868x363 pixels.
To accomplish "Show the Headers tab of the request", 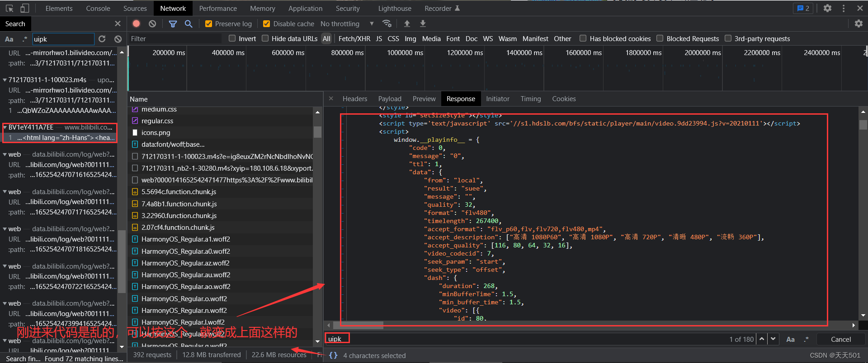I will pos(355,98).
